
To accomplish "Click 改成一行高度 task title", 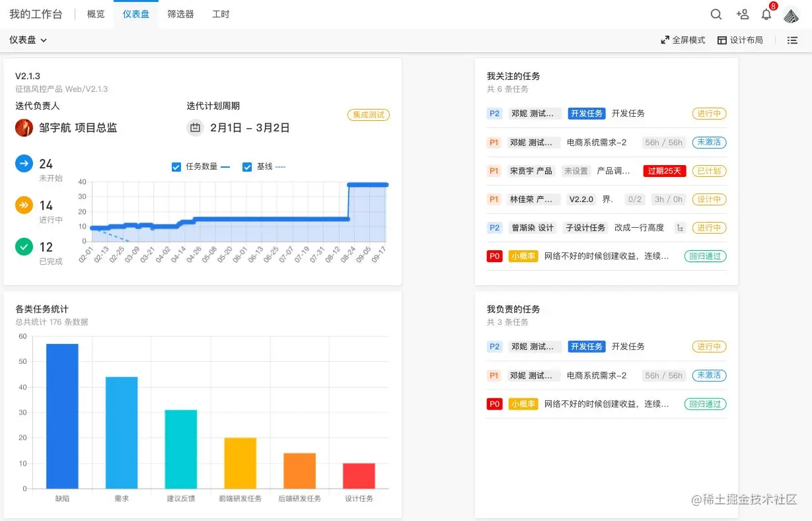I will pyautogui.click(x=639, y=228).
